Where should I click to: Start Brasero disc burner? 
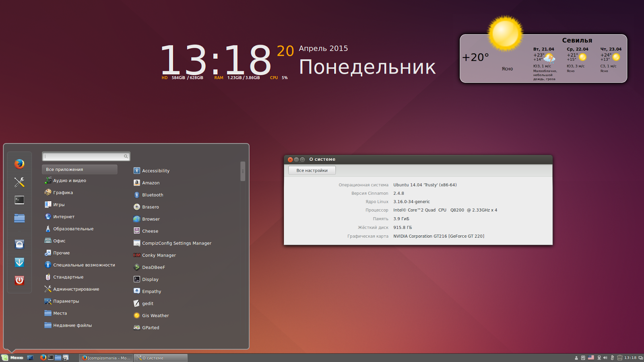point(146,207)
